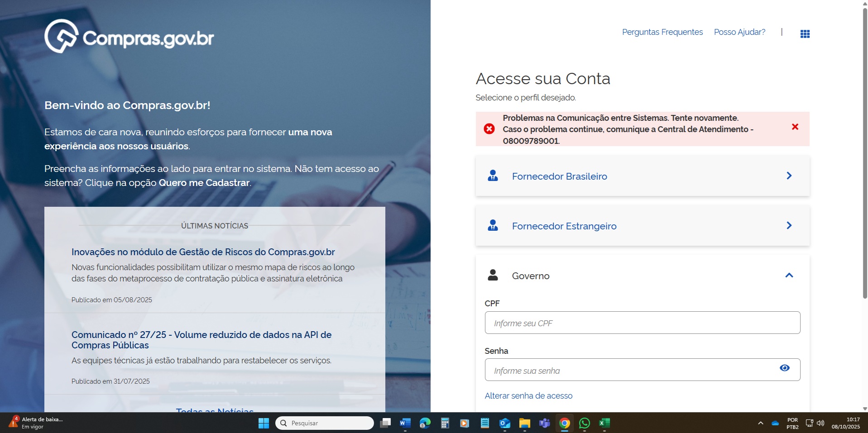Image resolution: width=868 pixels, height=433 pixels.
Task: Open the Posso Ajudar? link
Action: point(739,32)
